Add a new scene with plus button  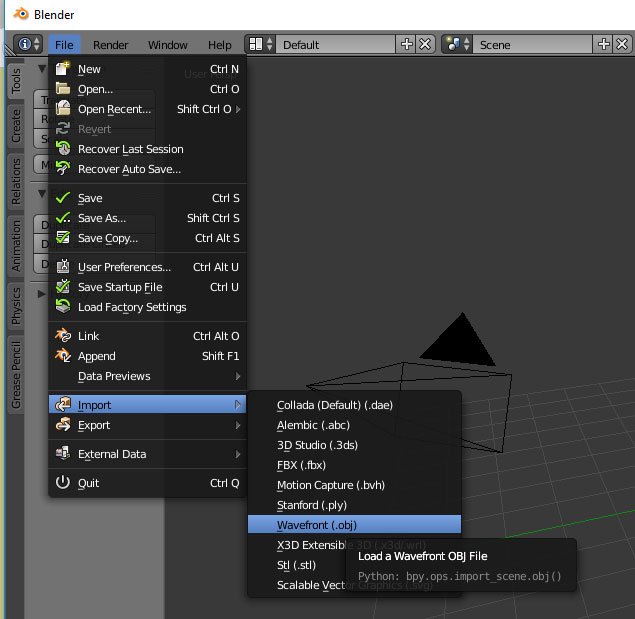point(603,44)
